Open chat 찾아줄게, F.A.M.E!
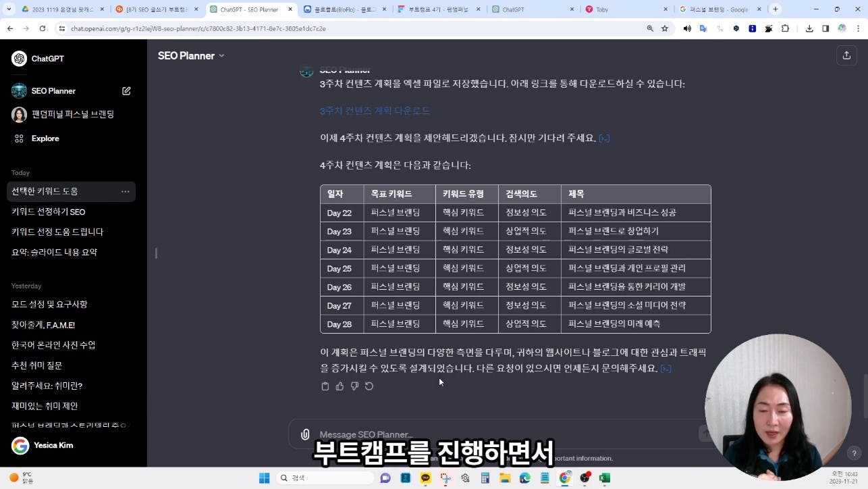 click(43, 325)
